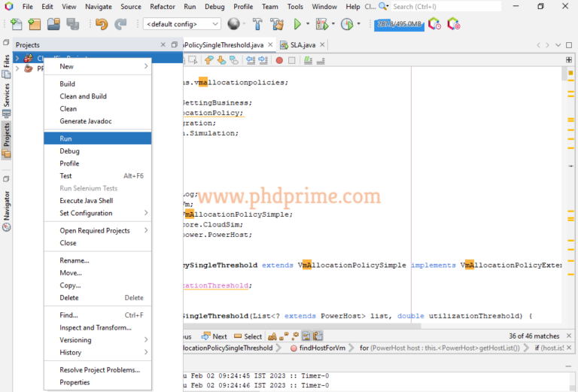Image resolution: width=578 pixels, height=392 pixels.
Task: Click the Build Project hammer icon
Action: pos(257,24)
